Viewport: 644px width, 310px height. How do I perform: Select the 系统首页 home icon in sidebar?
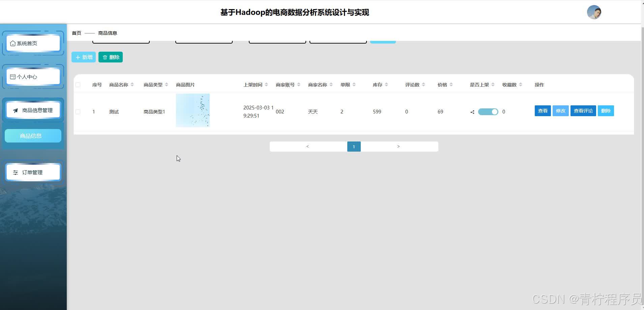[13, 43]
